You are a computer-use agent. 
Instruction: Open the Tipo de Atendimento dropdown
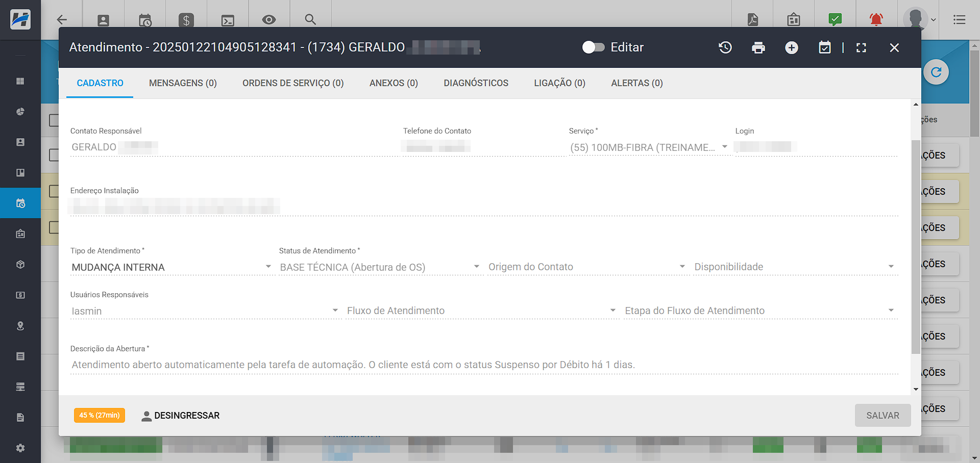point(171,267)
